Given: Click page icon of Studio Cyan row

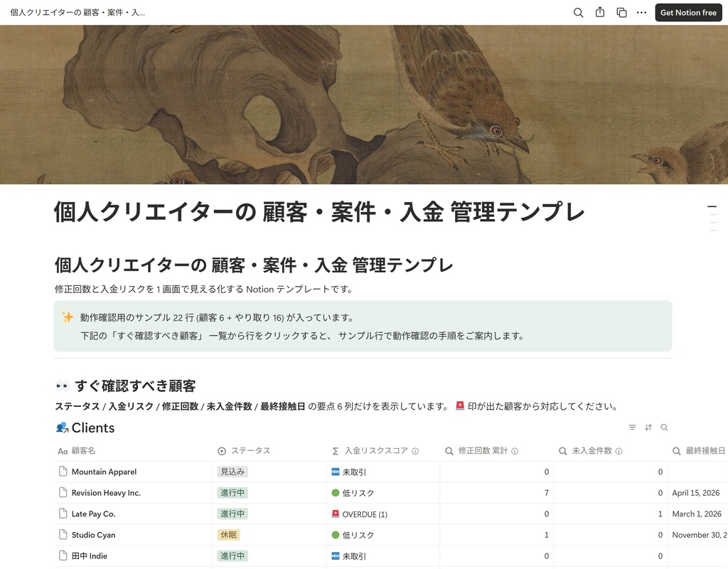Looking at the screenshot, I should (63, 534).
